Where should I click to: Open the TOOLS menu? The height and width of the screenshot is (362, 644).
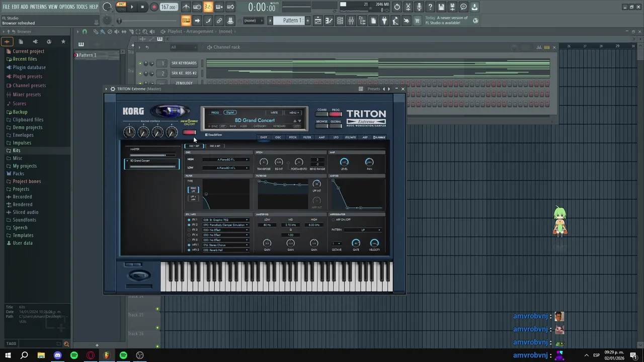[x=82, y=7]
